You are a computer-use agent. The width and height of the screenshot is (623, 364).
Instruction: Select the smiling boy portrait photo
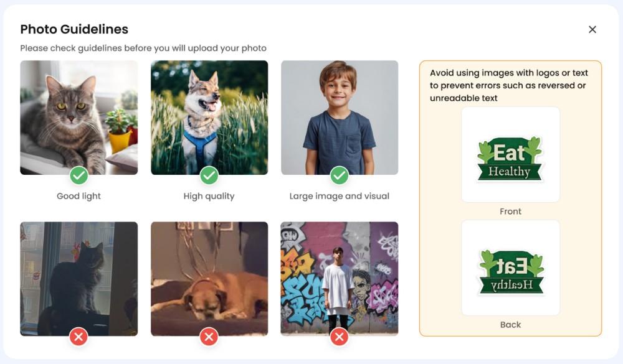(339, 115)
